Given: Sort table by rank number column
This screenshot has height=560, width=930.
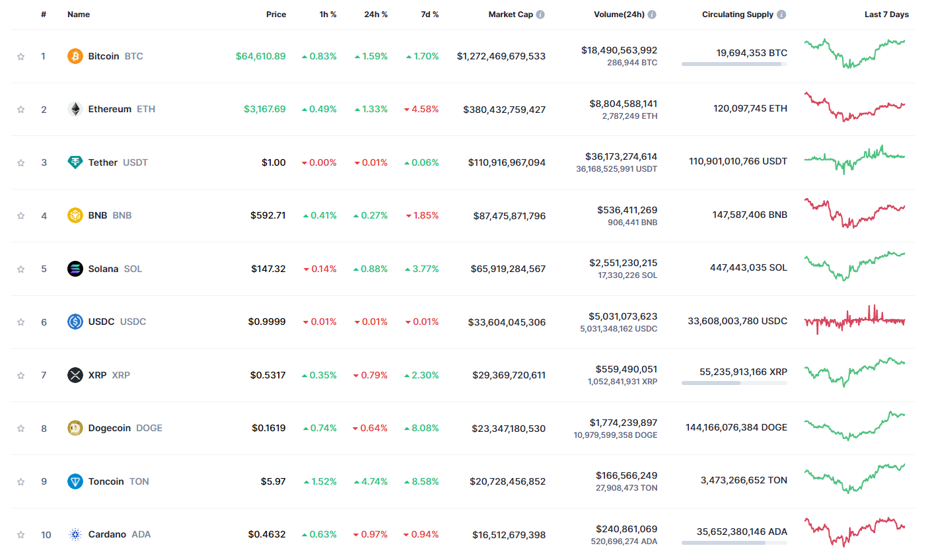Looking at the screenshot, I should [x=44, y=15].
